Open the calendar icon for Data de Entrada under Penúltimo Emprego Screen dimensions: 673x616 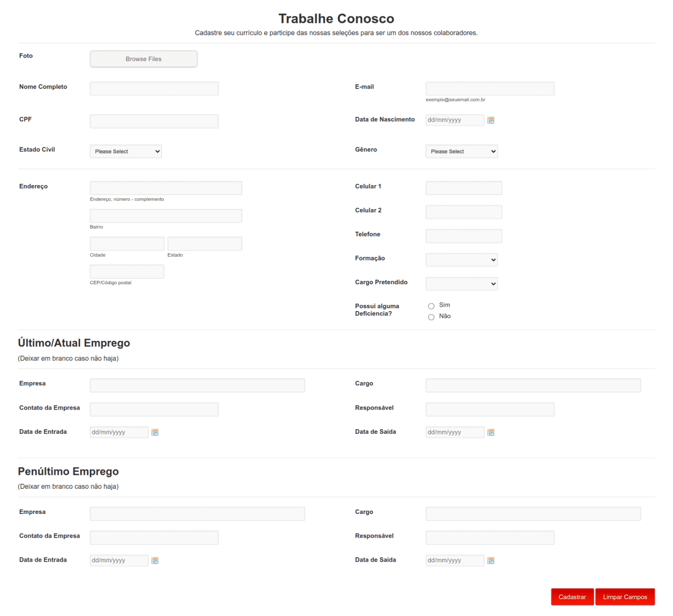[155, 560]
